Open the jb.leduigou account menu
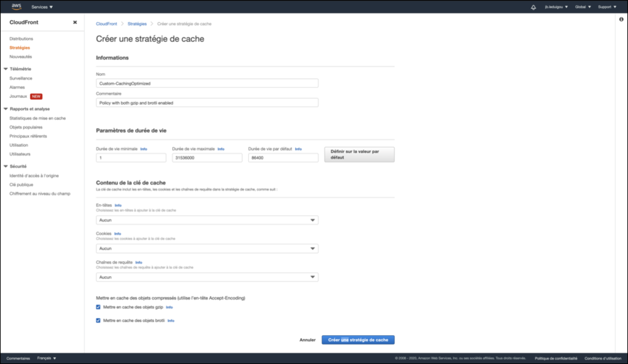This screenshot has height=364, width=628. (556, 7)
